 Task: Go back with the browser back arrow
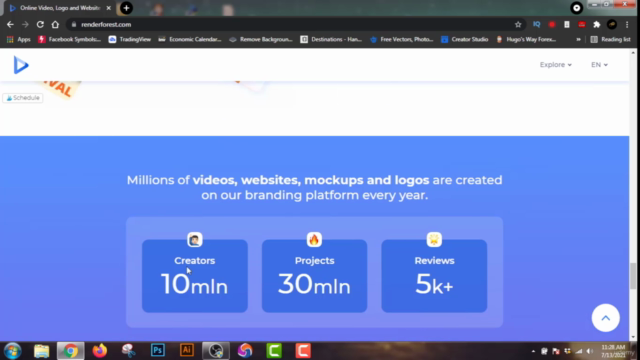(10, 24)
